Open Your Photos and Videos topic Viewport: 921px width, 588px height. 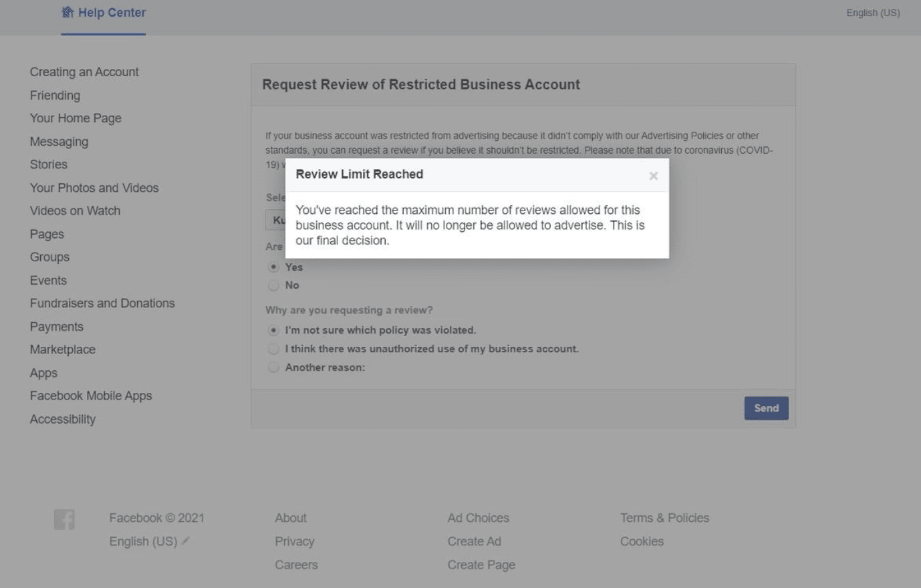tap(94, 188)
